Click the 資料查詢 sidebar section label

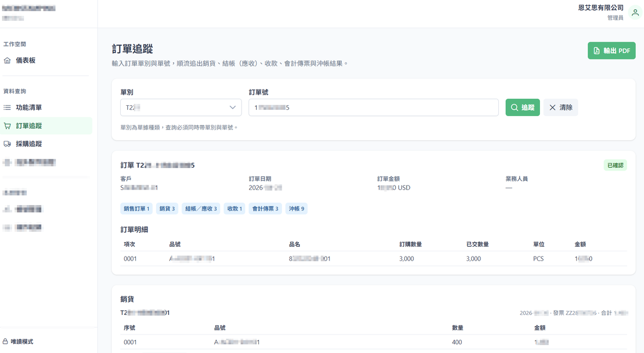(14, 91)
